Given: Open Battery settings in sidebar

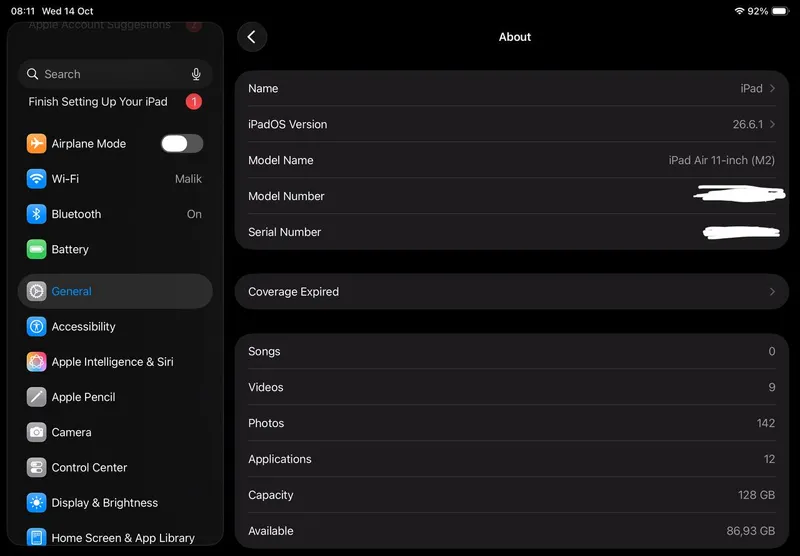Looking at the screenshot, I should point(115,249).
